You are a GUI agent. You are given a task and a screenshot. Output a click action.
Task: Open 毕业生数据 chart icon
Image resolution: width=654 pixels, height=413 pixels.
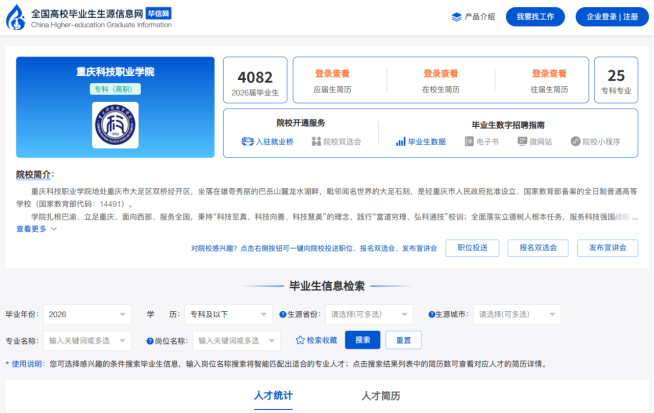pyautogui.click(x=400, y=142)
